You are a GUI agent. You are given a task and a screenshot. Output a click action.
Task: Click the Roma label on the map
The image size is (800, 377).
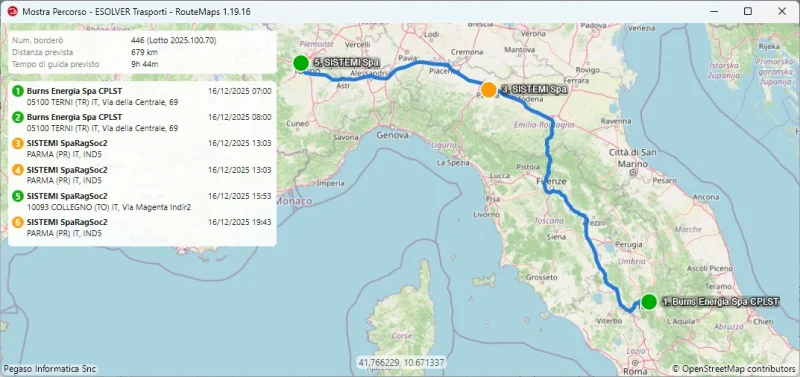click(x=635, y=371)
